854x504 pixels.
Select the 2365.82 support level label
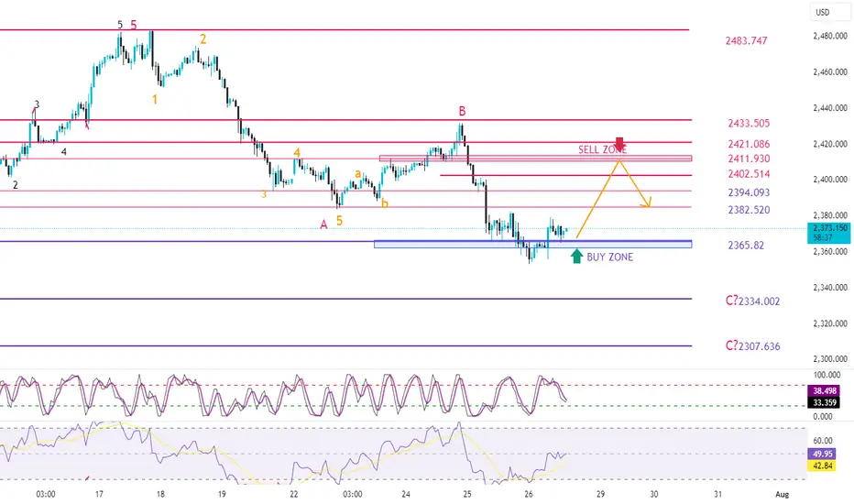pos(746,246)
